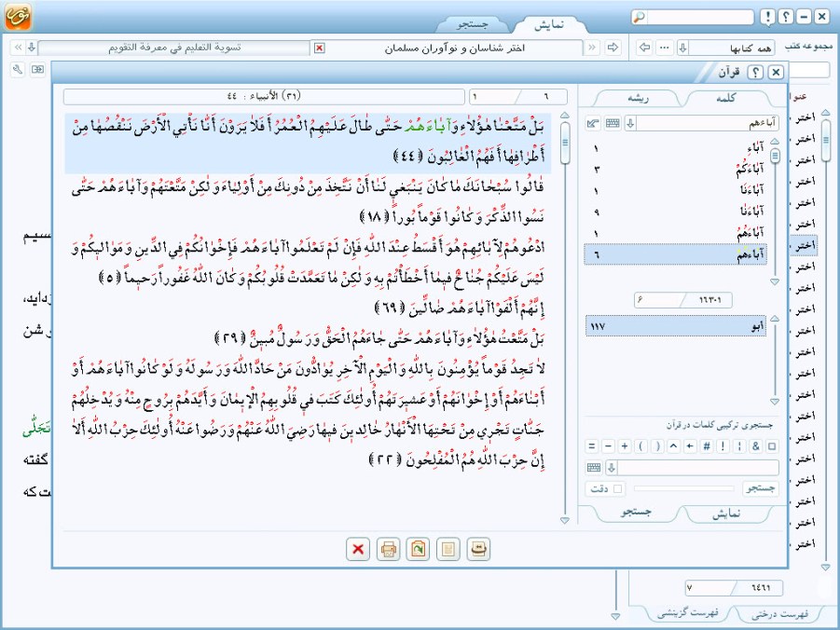Click the wrench settings icon
Viewport: 840px width, 630px height.
[18, 69]
